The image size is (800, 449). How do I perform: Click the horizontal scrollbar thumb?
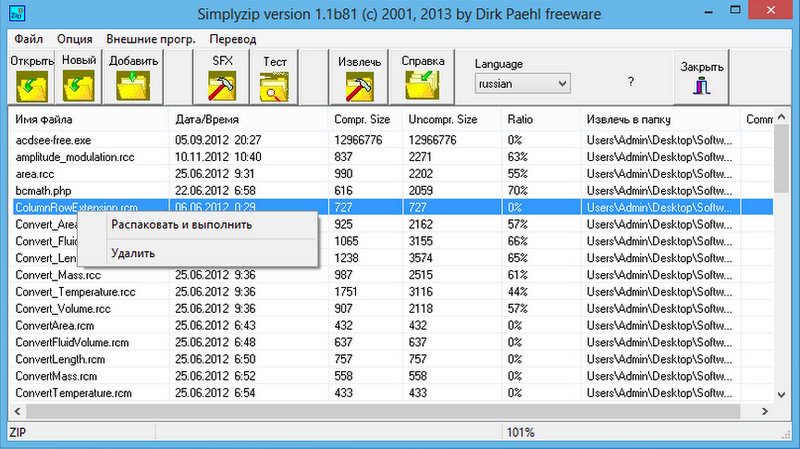383,411
